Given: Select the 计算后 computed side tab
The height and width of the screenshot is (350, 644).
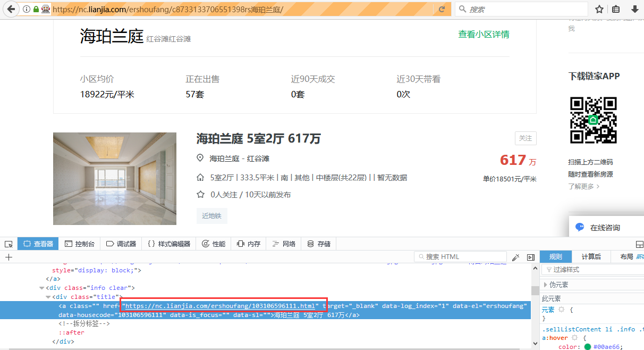Looking at the screenshot, I should 591,257.
